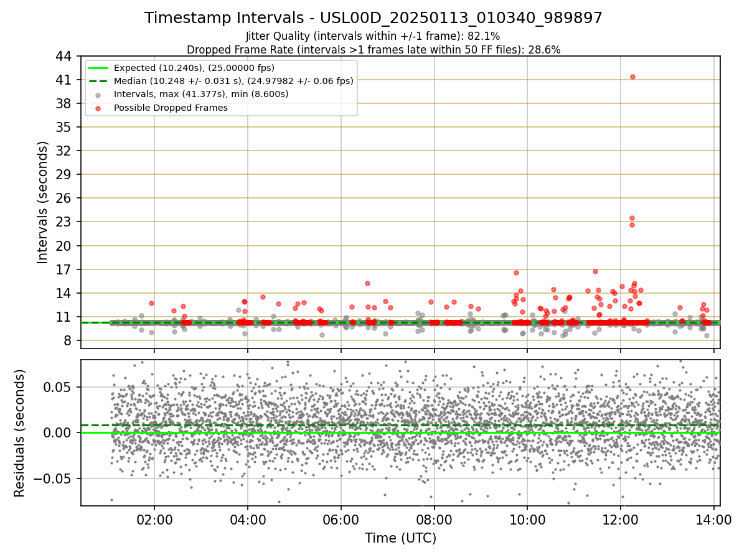Viewport: 747px width, 560px height.
Task: Click the '10:00' x-axis tick label
Action: point(527,520)
